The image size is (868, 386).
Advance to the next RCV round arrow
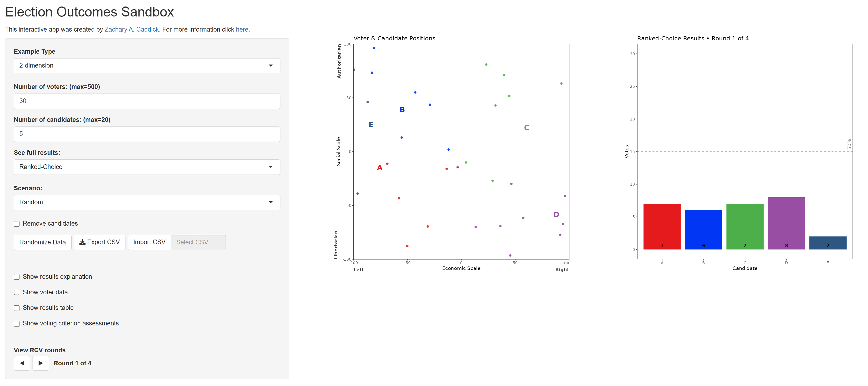click(x=40, y=363)
